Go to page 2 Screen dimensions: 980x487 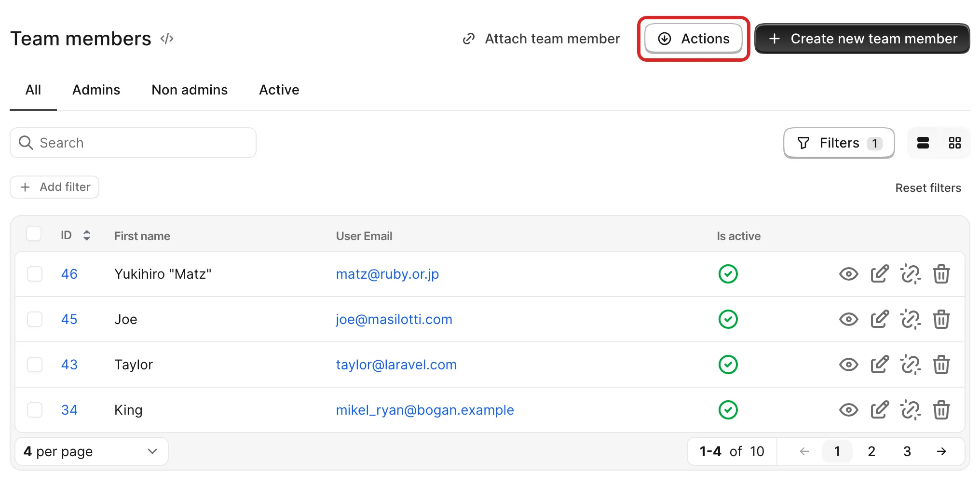(x=871, y=451)
